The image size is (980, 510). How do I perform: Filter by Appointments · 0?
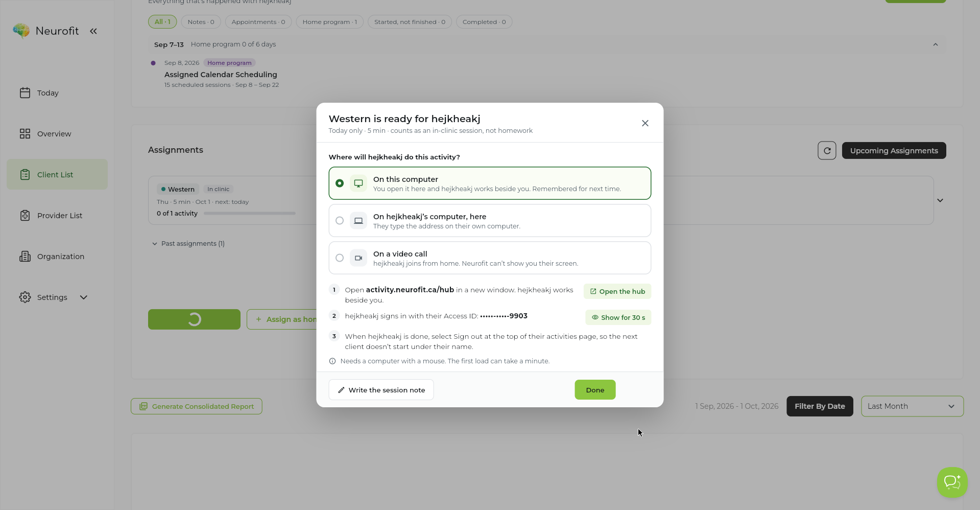[258, 21]
